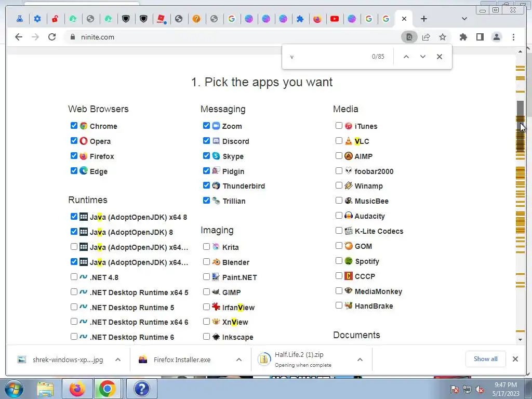
Task: Switch to the YouTube tab
Action: tap(335, 19)
